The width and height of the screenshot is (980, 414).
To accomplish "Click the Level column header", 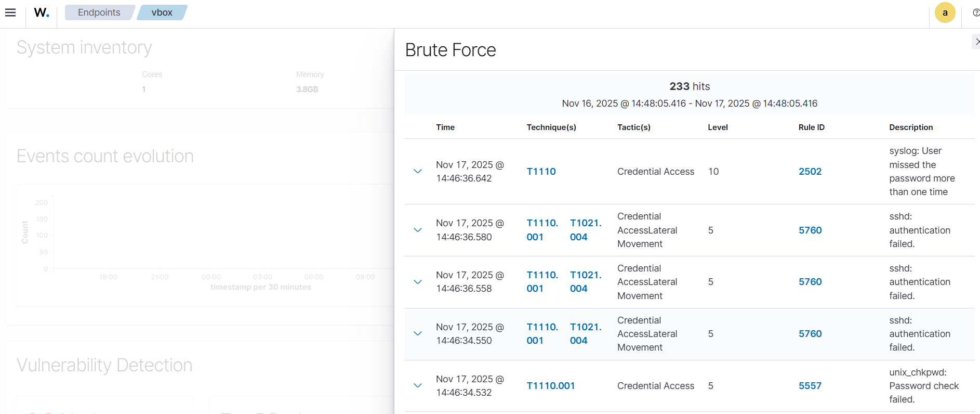I will 718,127.
